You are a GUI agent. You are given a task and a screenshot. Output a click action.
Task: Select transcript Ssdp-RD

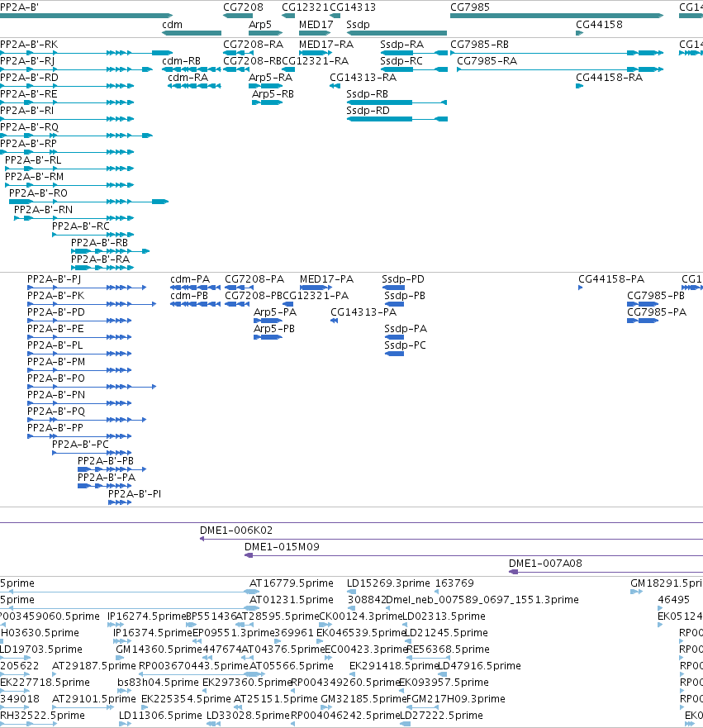point(397,119)
